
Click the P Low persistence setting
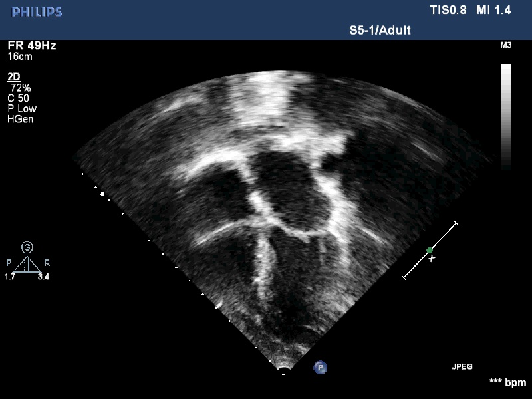22,108
